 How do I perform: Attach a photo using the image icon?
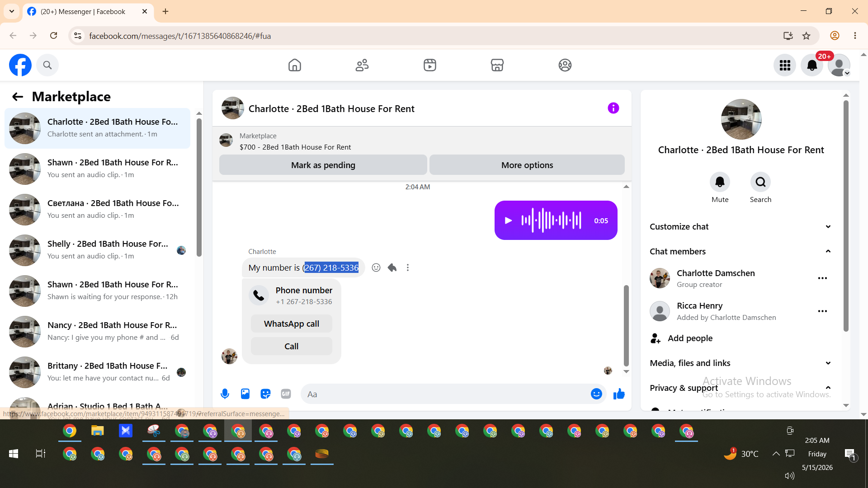click(x=245, y=394)
